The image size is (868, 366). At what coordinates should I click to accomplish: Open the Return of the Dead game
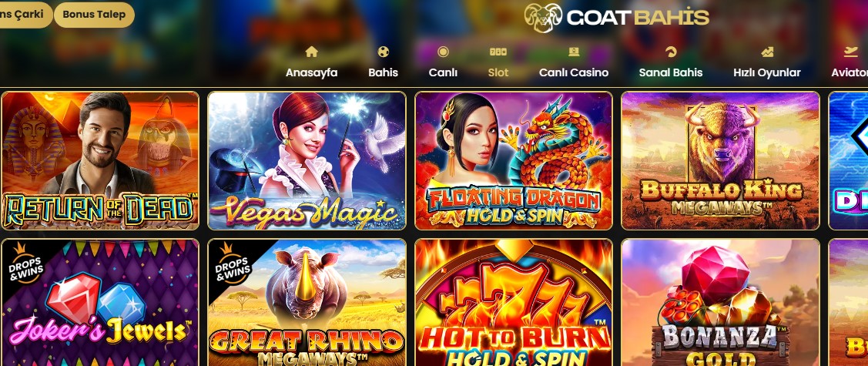point(100,160)
